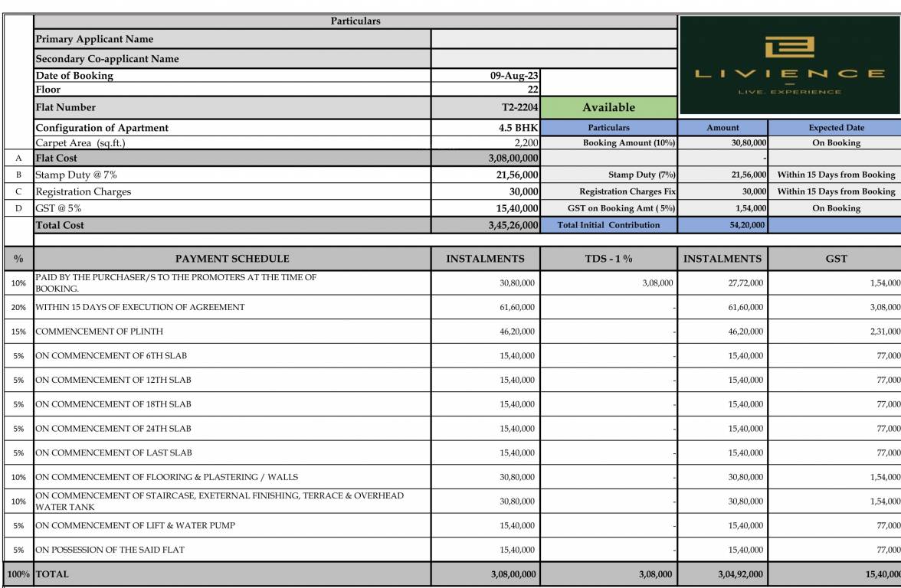Click the COMMENCEMENT OF PLINTH row description
This screenshot has width=901, height=588.
(x=99, y=332)
